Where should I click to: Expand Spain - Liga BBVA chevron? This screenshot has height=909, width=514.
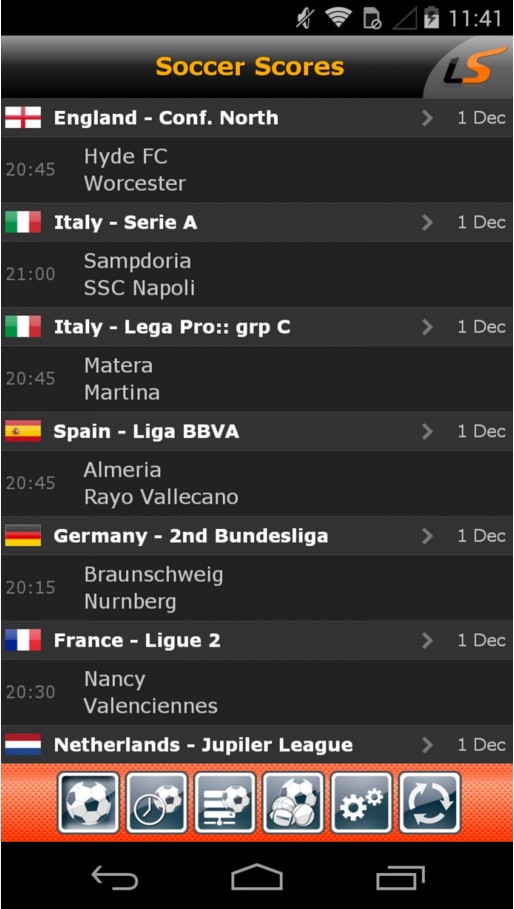click(x=428, y=431)
